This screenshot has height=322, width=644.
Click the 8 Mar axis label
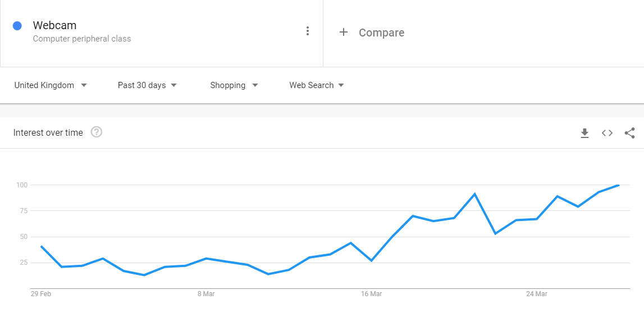(x=206, y=294)
